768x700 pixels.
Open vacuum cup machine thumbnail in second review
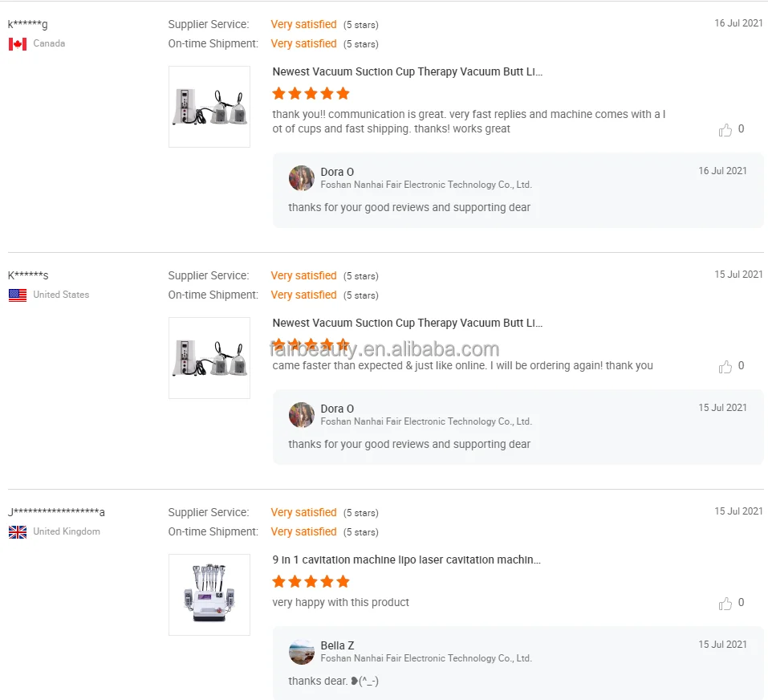[x=209, y=358]
